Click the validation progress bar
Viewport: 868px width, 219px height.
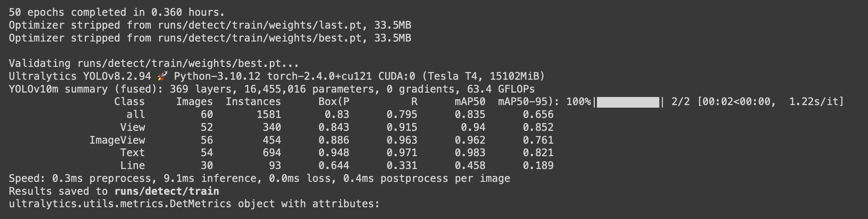point(628,102)
